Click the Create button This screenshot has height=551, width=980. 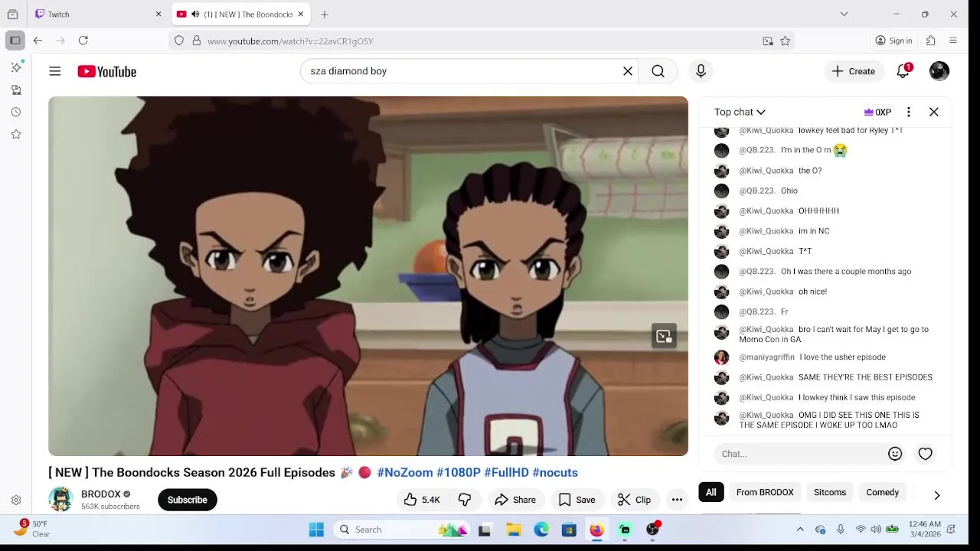click(854, 71)
